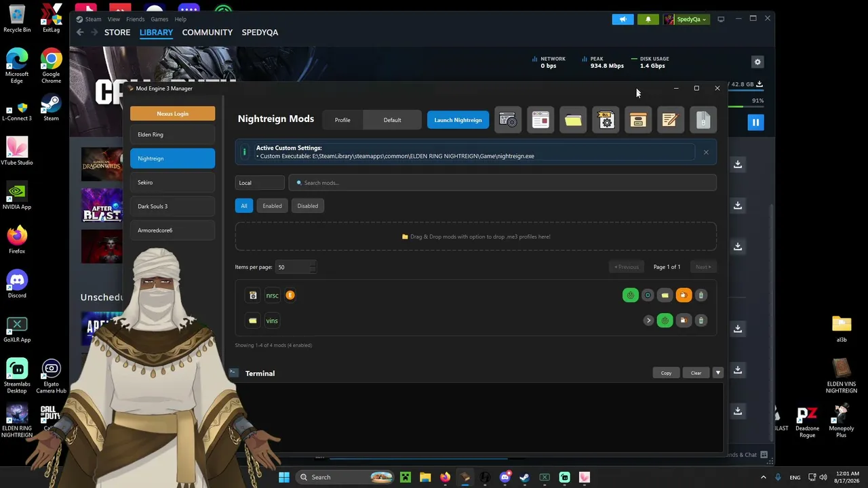Open the gear settings for nrsc mod
The image size is (868, 488).
tap(648, 296)
